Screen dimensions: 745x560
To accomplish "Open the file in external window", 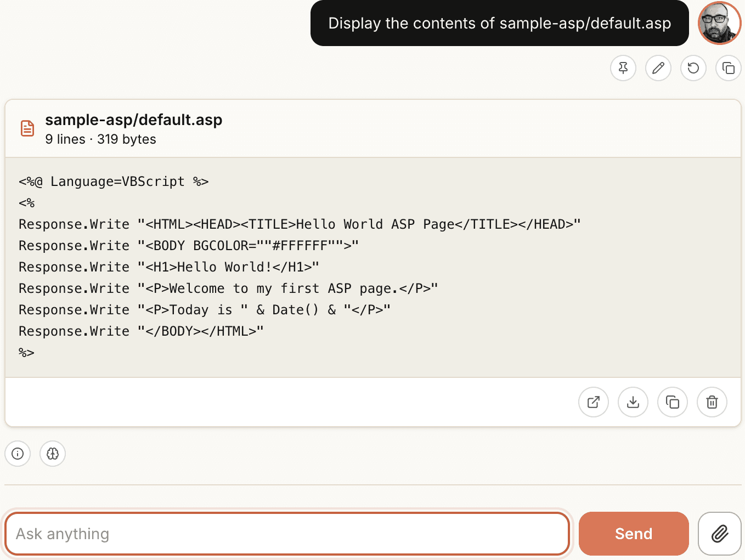I will point(594,402).
